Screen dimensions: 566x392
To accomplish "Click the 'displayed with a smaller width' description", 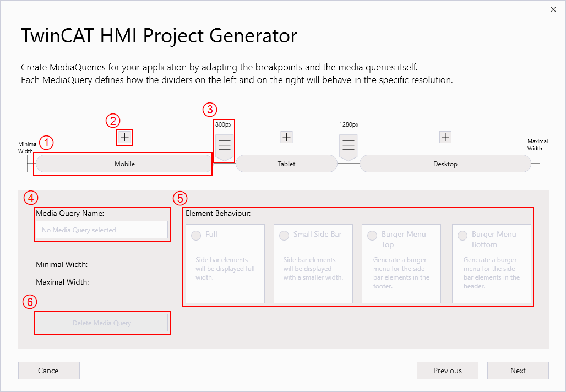I will pyautogui.click(x=313, y=269).
